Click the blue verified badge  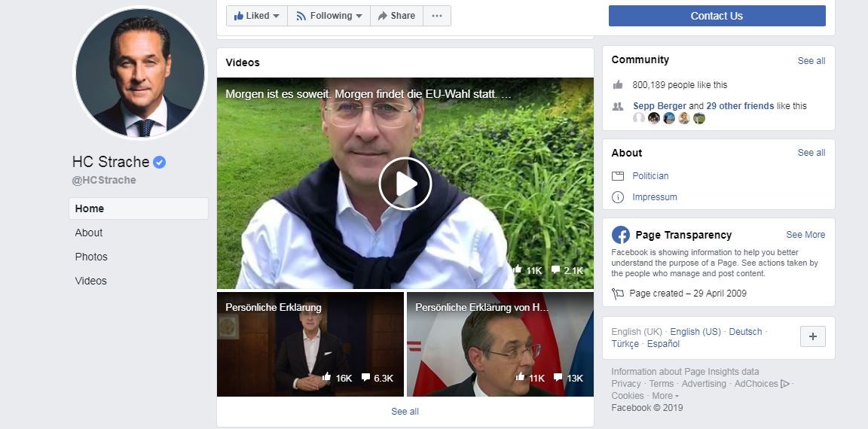[160, 162]
